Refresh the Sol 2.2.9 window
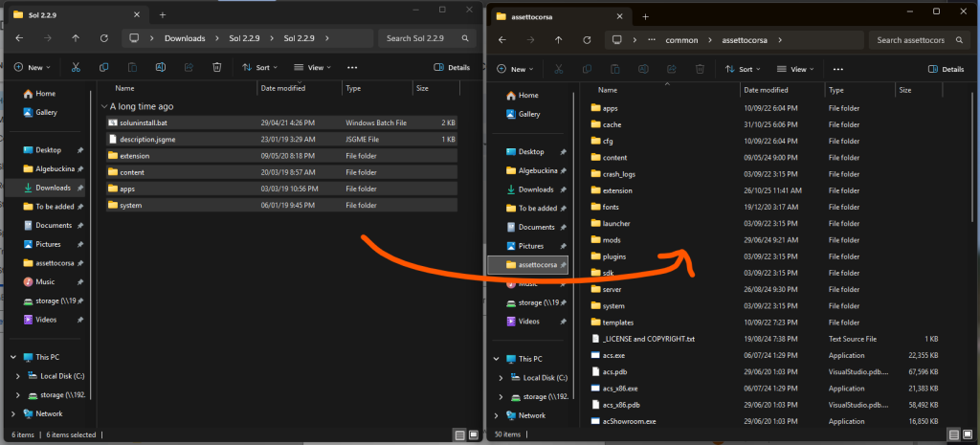 103,38
